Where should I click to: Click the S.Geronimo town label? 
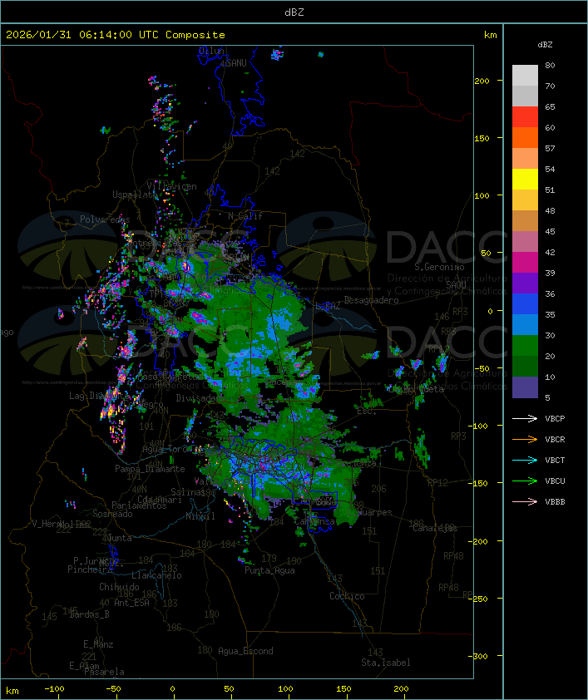point(438,267)
